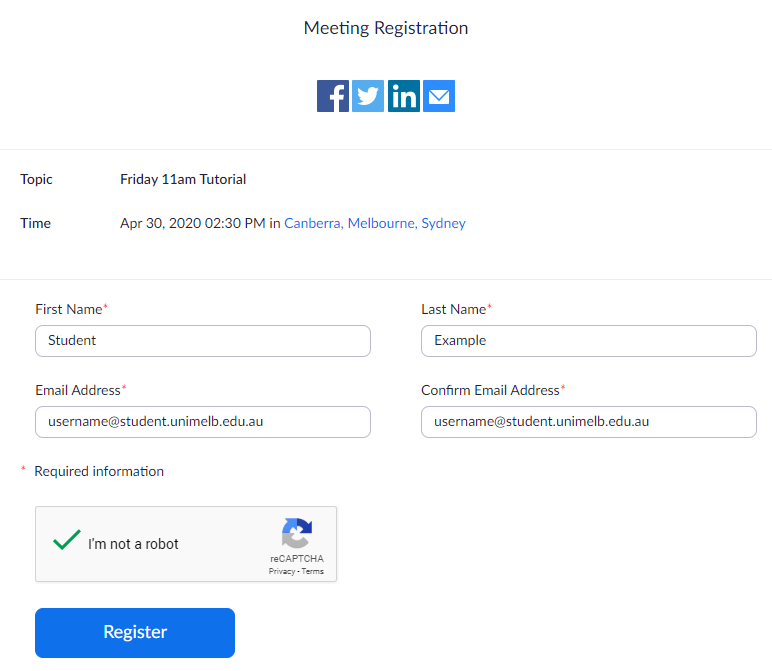Open the Canberra, Melbourne, Sydney timezone link
The image size is (772, 671).
(375, 224)
